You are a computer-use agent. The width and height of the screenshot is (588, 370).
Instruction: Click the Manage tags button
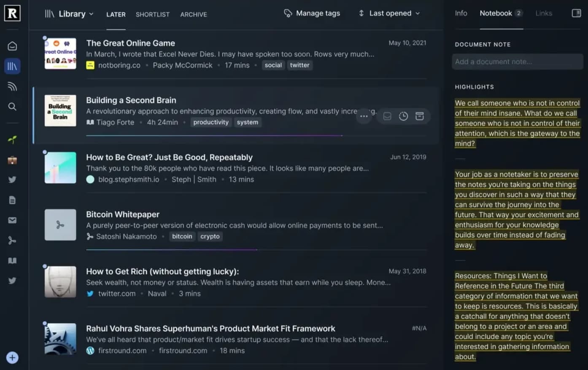tap(312, 13)
